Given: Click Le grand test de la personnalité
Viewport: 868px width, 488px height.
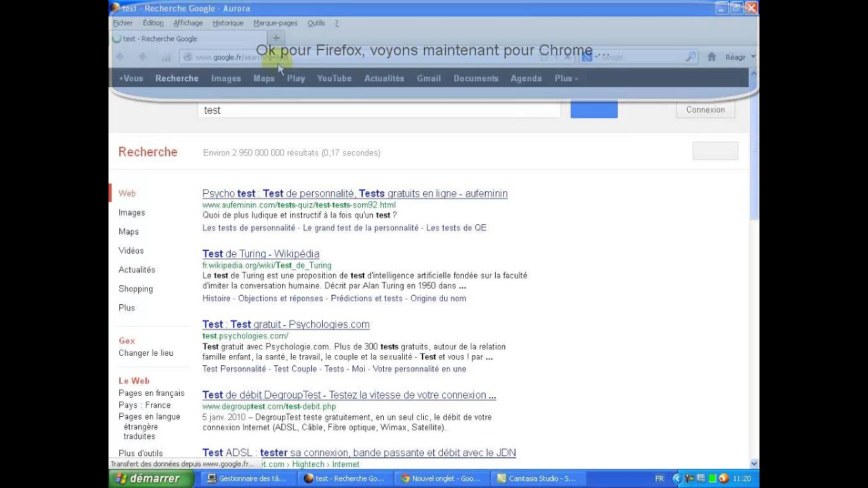Looking at the screenshot, I should (x=361, y=228).
